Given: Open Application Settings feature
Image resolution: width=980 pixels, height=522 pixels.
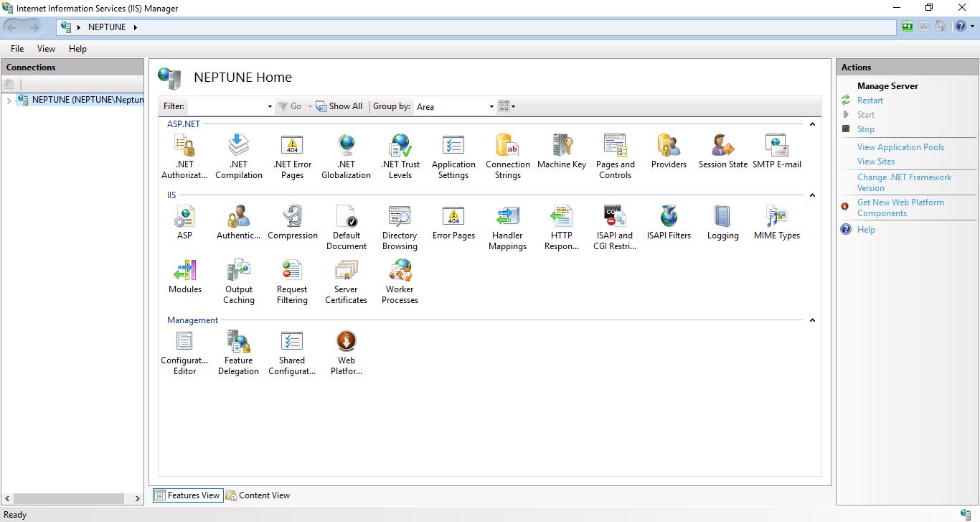Looking at the screenshot, I should coord(453,157).
